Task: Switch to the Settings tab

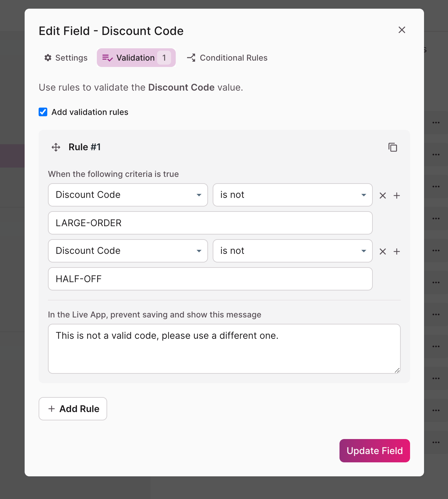Action: point(66,58)
